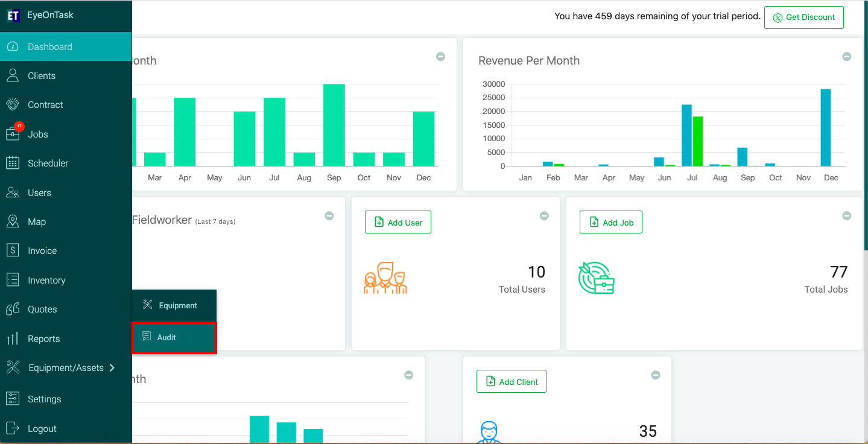868x444 pixels.
Task: Click the Add Client button
Action: 512,381
